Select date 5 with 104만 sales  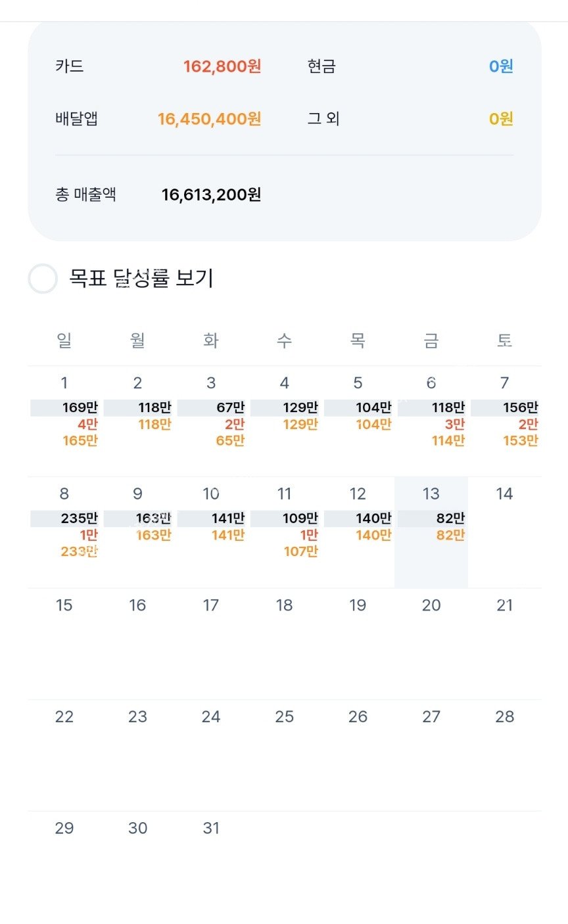point(358,421)
